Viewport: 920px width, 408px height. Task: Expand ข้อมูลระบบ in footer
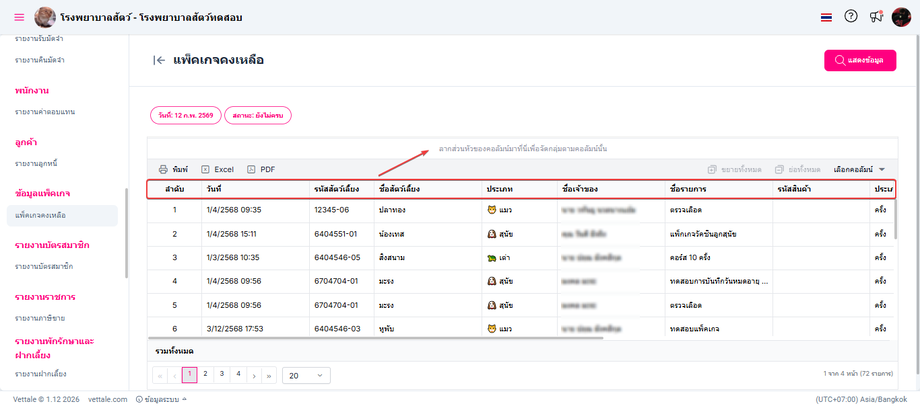(161, 399)
